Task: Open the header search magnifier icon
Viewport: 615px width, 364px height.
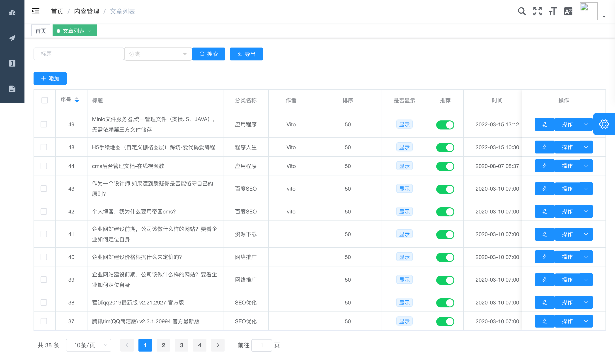Action: [x=522, y=11]
